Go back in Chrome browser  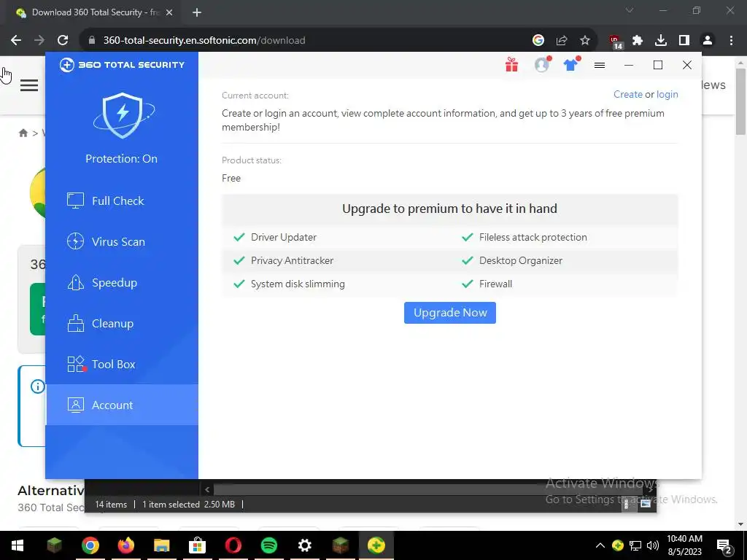(16, 41)
